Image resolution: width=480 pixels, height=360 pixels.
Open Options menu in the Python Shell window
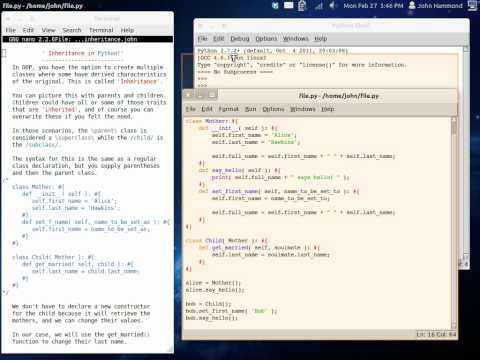point(266,39)
